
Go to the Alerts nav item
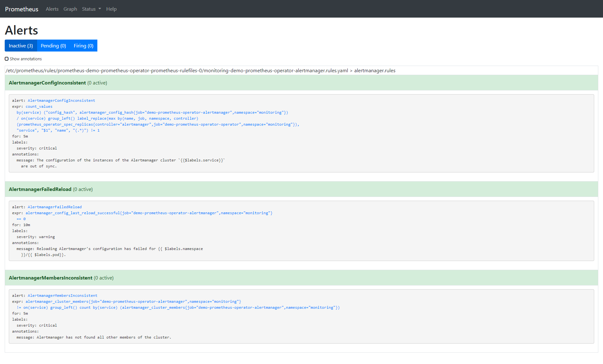pos(52,9)
